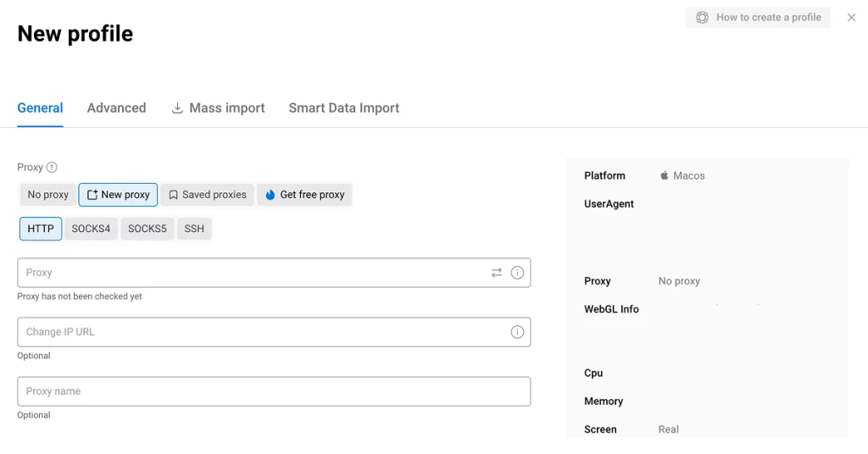Screen dimensions: 868x454
Task: Click the Apple logo next to Macos
Action: pyautogui.click(x=665, y=176)
